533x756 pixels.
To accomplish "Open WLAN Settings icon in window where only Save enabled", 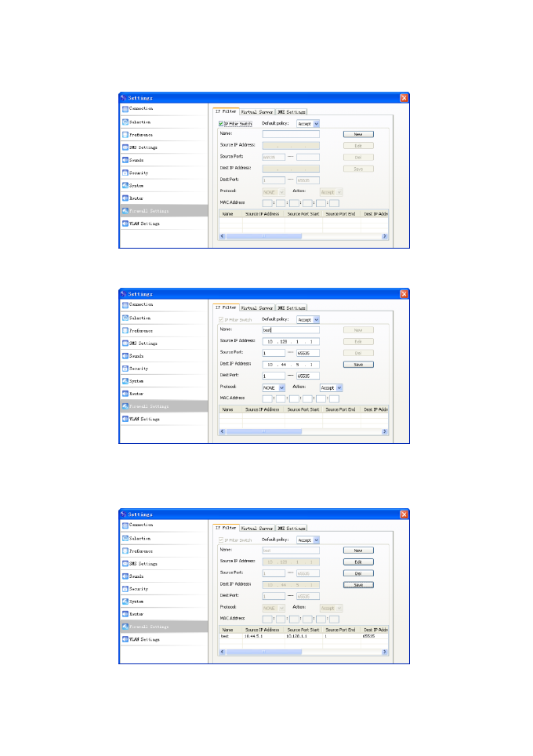I will 125,419.
